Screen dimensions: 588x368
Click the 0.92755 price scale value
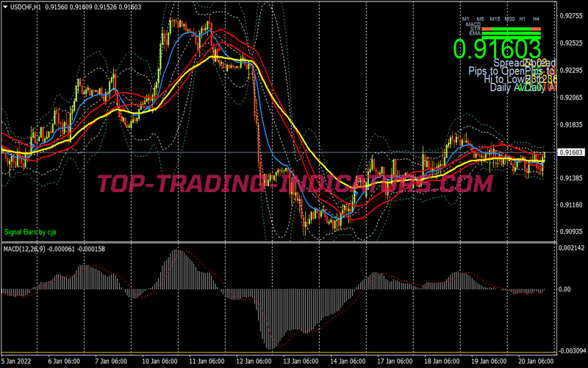[x=571, y=15]
